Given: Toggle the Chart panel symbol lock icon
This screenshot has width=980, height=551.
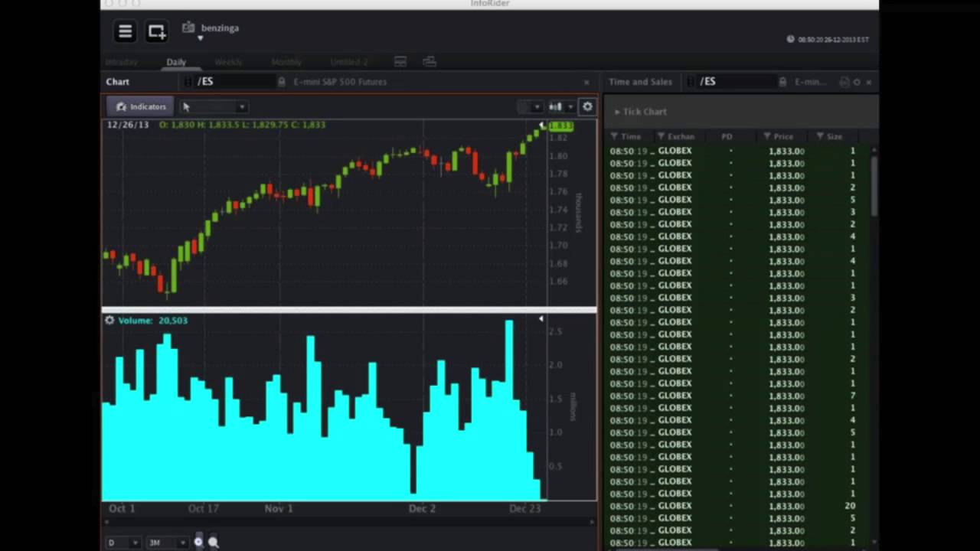Looking at the screenshot, I should [281, 82].
